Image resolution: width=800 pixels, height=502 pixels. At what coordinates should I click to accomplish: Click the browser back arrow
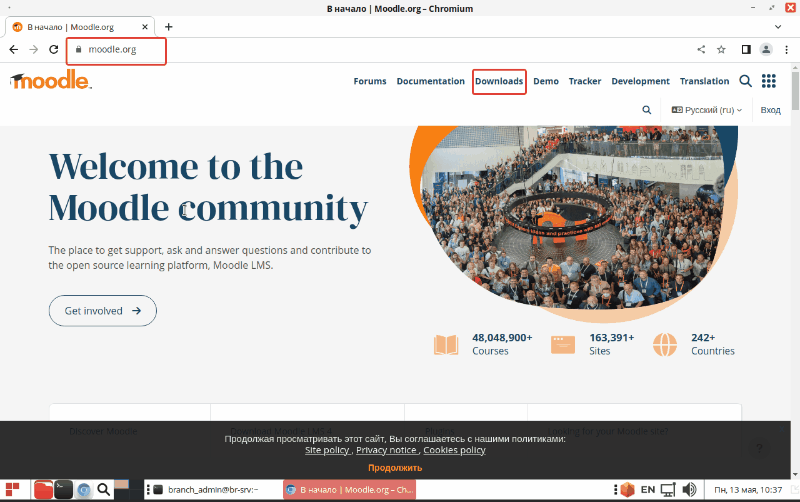14,49
